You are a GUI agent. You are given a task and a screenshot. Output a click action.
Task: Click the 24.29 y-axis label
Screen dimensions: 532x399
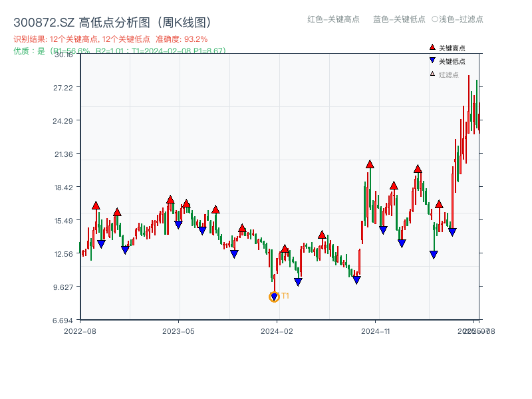click(x=63, y=121)
